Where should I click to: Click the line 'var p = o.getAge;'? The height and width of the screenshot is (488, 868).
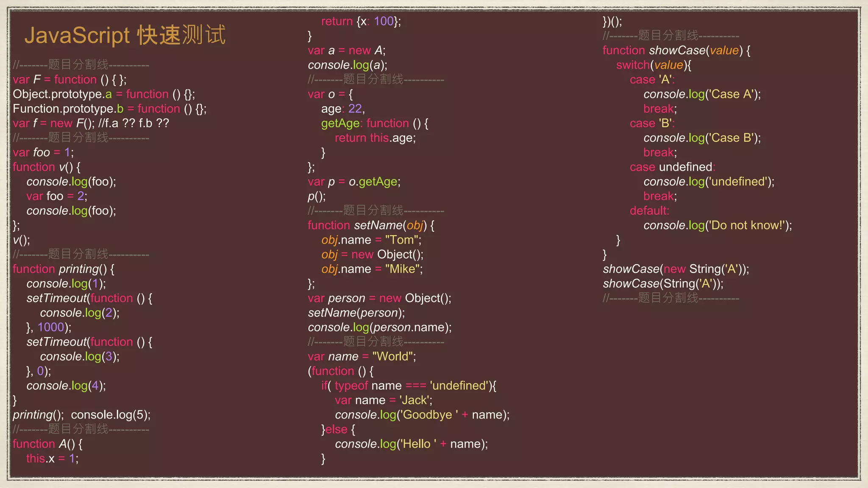tap(354, 182)
